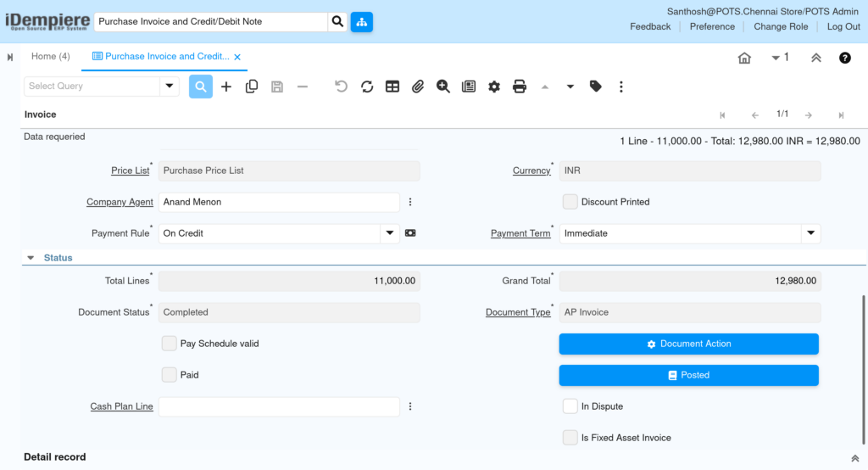Open the Select Query dropdown arrow
The image size is (868, 470).
(170, 86)
